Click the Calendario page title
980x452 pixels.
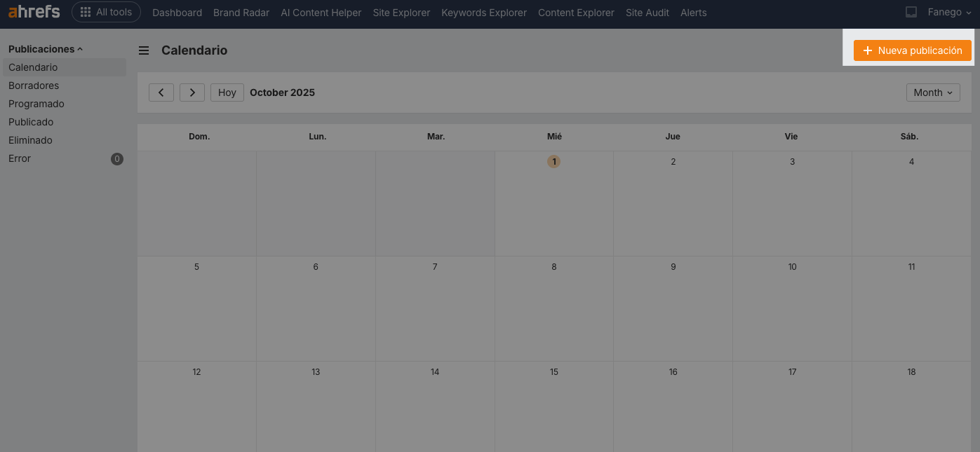(194, 50)
